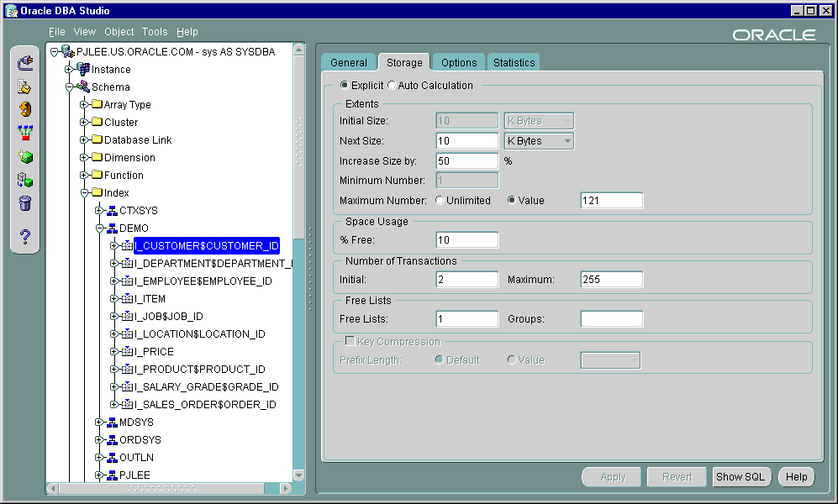Click the Show SQL button
The image size is (838, 504).
tap(740, 477)
